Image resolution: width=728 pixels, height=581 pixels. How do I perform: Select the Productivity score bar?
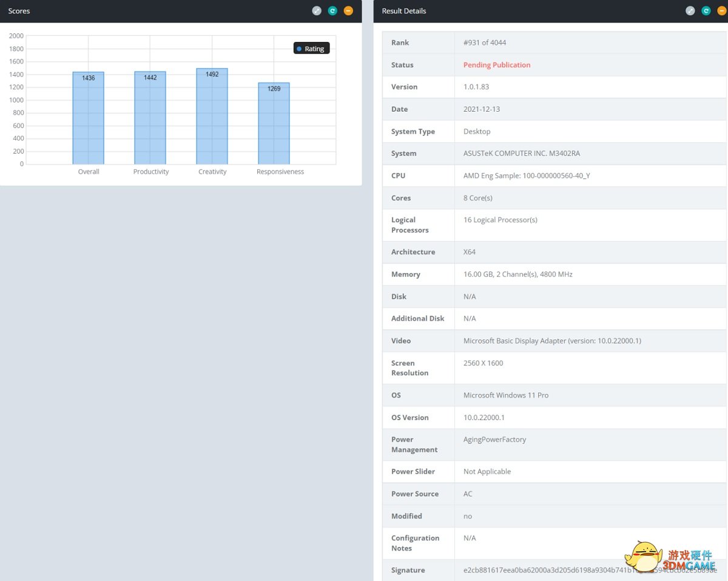click(150, 118)
